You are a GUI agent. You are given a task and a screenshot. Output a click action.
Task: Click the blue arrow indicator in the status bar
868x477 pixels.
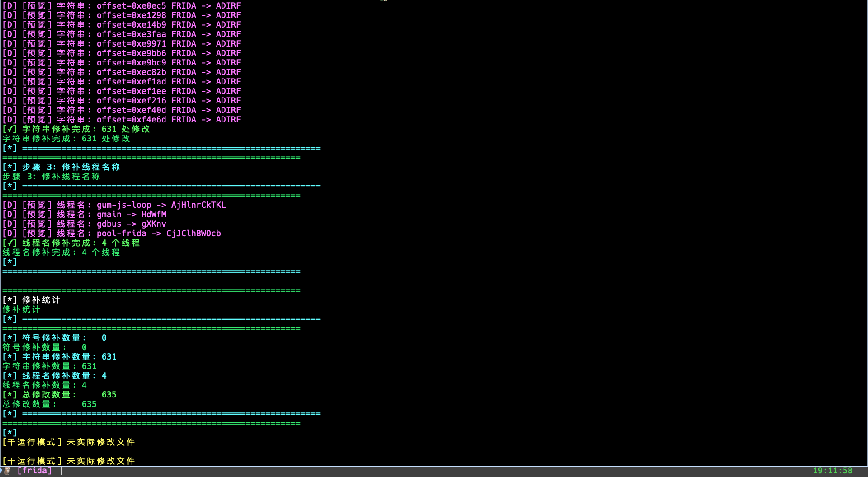click(x=2, y=470)
